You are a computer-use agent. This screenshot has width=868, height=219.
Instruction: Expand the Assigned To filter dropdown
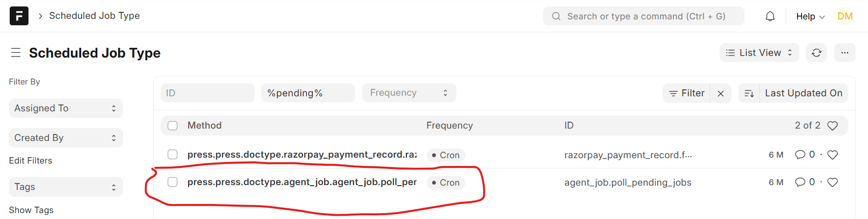click(66, 108)
